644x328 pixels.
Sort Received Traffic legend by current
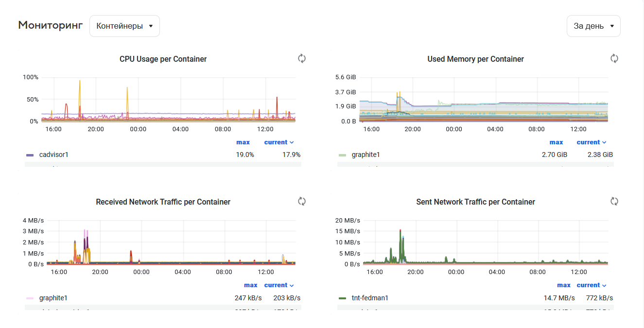[x=278, y=285]
